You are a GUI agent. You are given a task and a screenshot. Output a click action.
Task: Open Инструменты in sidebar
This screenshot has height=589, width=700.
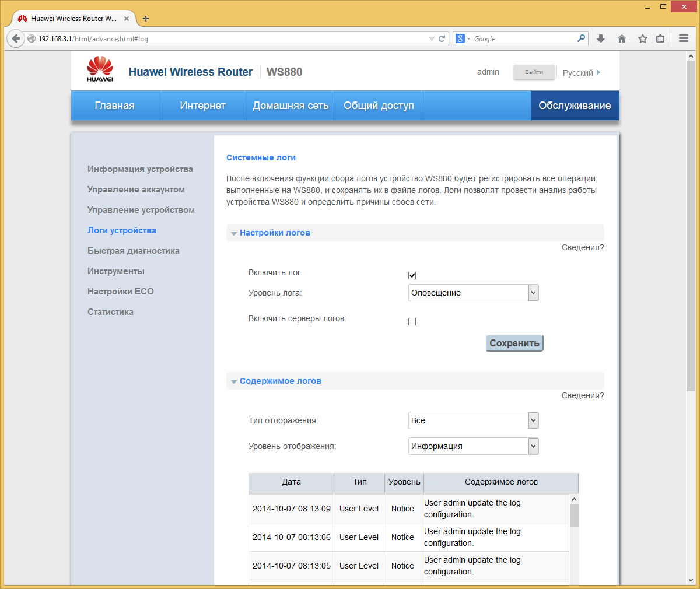point(116,271)
